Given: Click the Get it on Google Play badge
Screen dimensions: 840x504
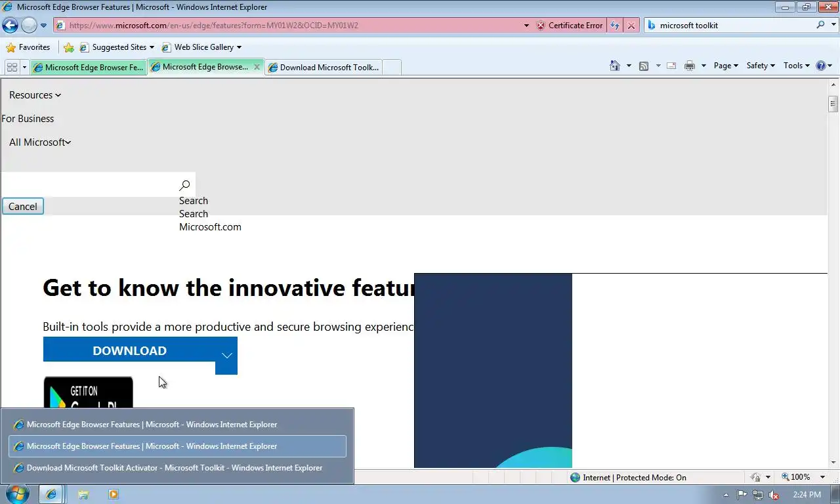Looking at the screenshot, I should pyautogui.click(x=88, y=392).
